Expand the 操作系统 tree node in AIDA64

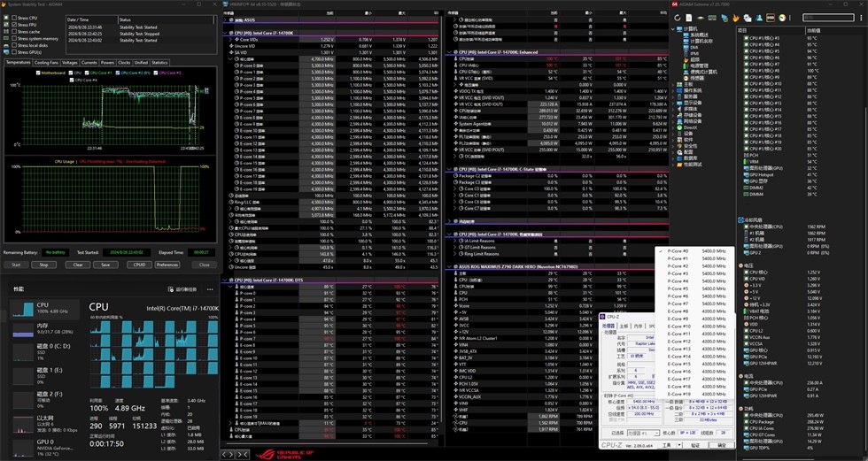point(672,90)
